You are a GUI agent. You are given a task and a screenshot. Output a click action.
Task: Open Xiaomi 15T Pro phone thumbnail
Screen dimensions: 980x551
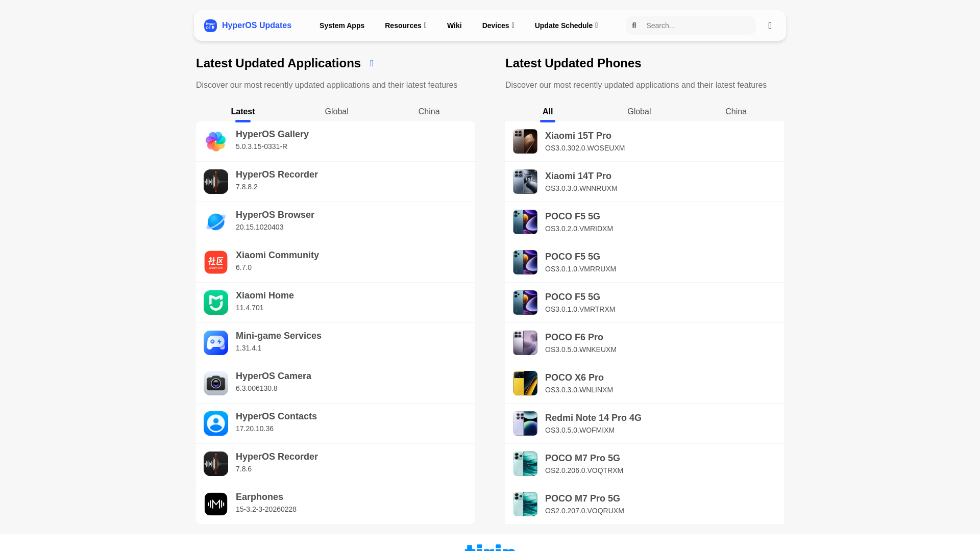525,141
